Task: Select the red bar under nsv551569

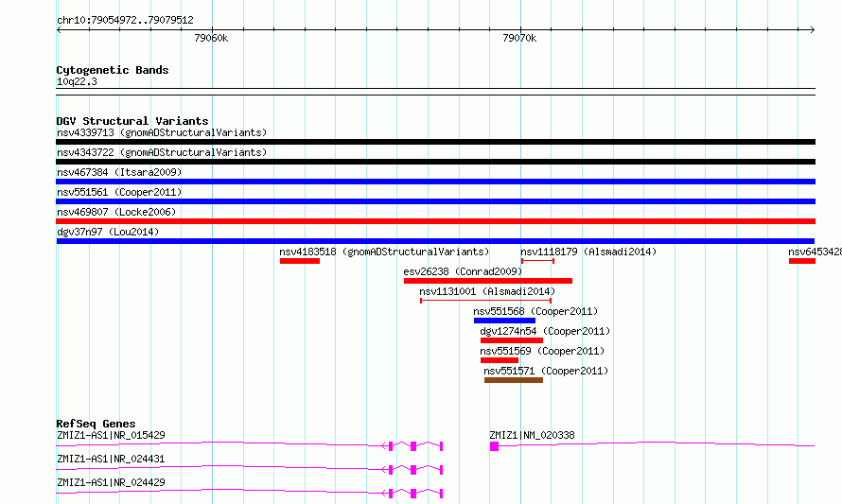Action: click(500, 360)
